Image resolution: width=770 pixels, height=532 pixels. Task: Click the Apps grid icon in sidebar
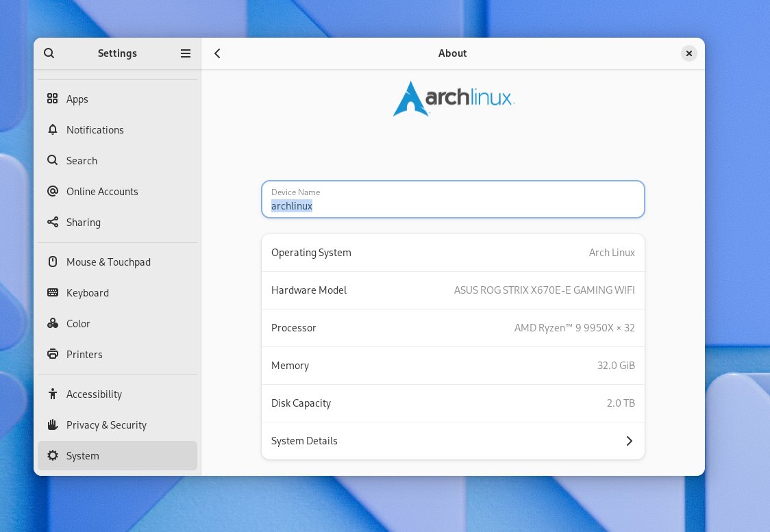click(53, 99)
